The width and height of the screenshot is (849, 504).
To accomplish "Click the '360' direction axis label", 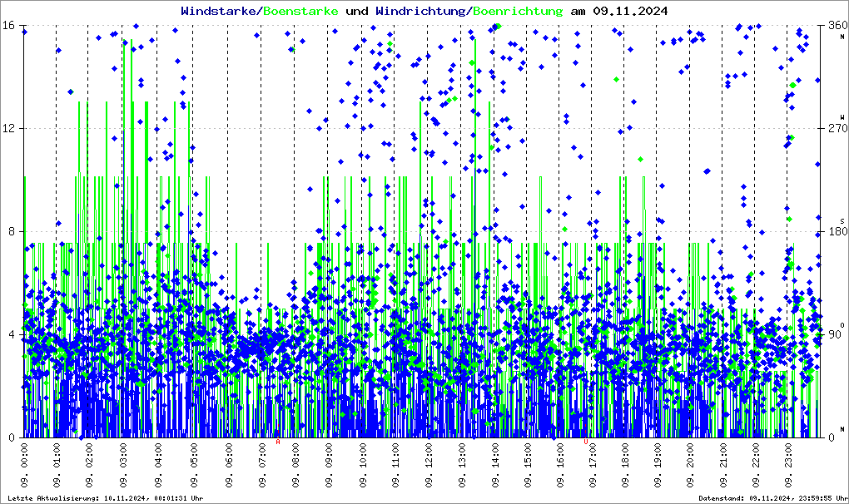I will point(837,26).
